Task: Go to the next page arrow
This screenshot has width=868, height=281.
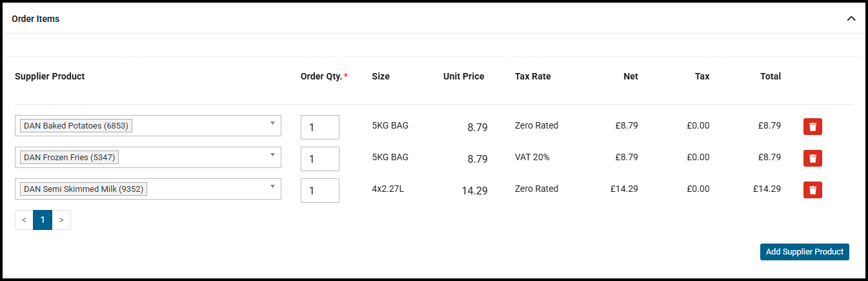Action: (x=61, y=220)
